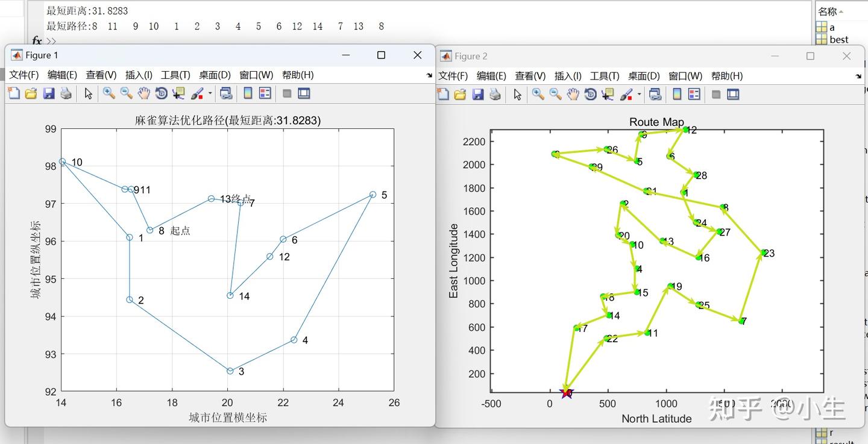The width and height of the screenshot is (868, 444).
Task: Open 插入(I) menu in Figure 2
Action: tap(568, 76)
